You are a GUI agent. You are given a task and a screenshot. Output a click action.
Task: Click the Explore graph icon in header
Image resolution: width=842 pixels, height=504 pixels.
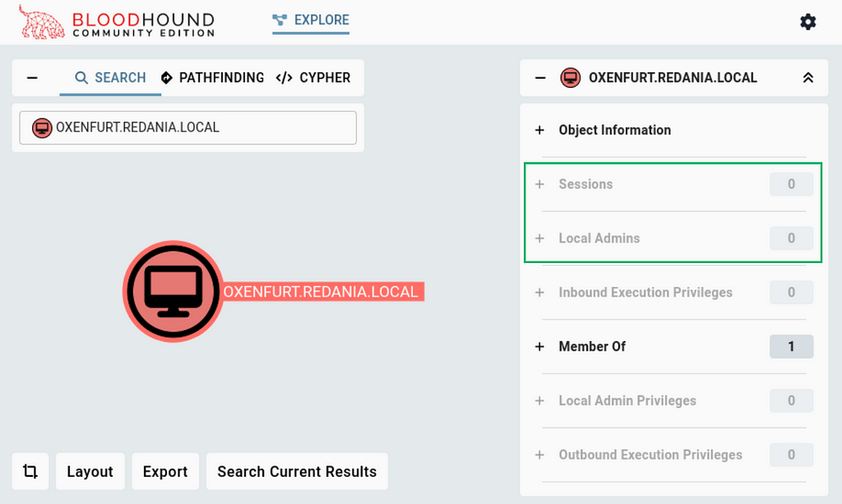coord(280,21)
